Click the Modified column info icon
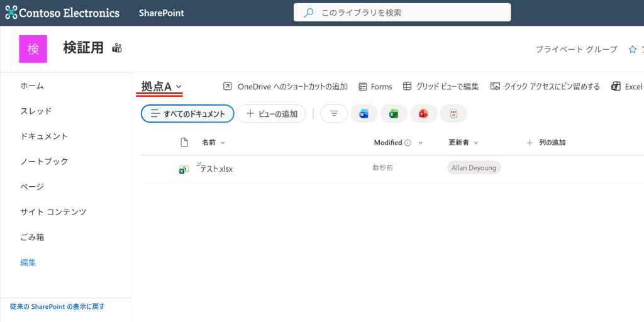Image resolution: width=644 pixels, height=322 pixels. coord(408,143)
